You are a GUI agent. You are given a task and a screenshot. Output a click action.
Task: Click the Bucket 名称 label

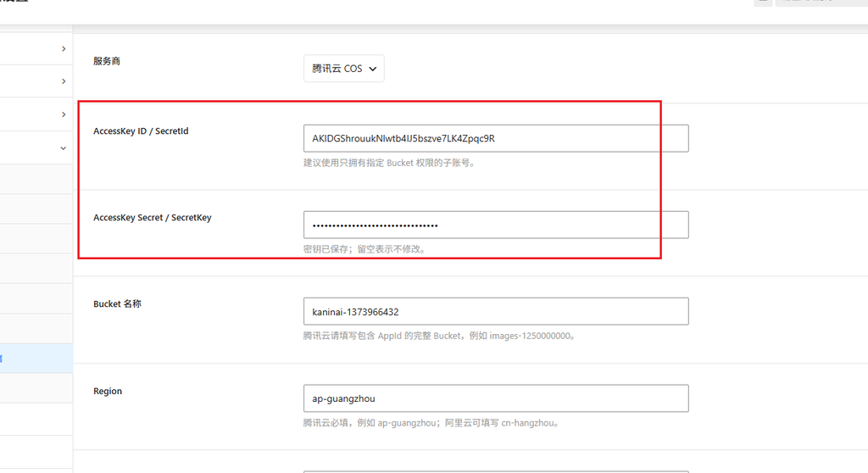coord(117,304)
